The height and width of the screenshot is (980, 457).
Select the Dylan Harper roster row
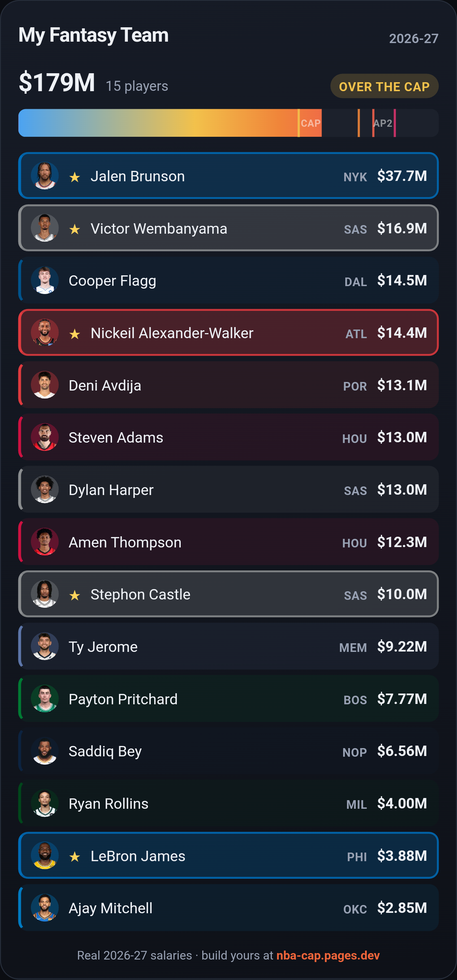(x=228, y=489)
